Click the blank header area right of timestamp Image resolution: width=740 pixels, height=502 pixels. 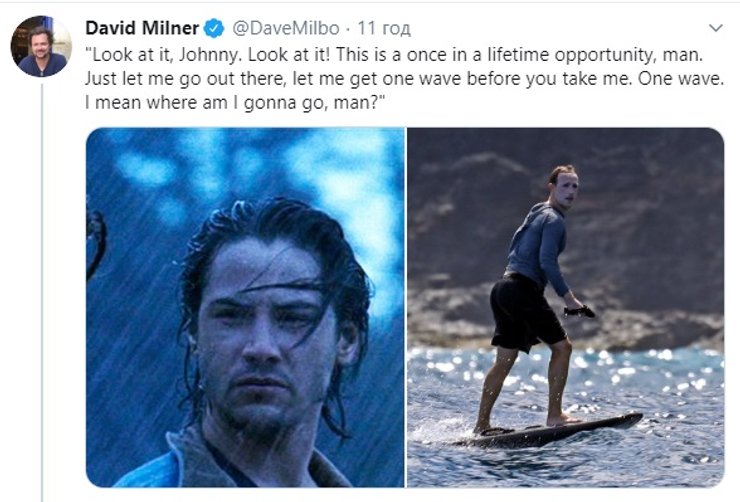pos(557,28)
